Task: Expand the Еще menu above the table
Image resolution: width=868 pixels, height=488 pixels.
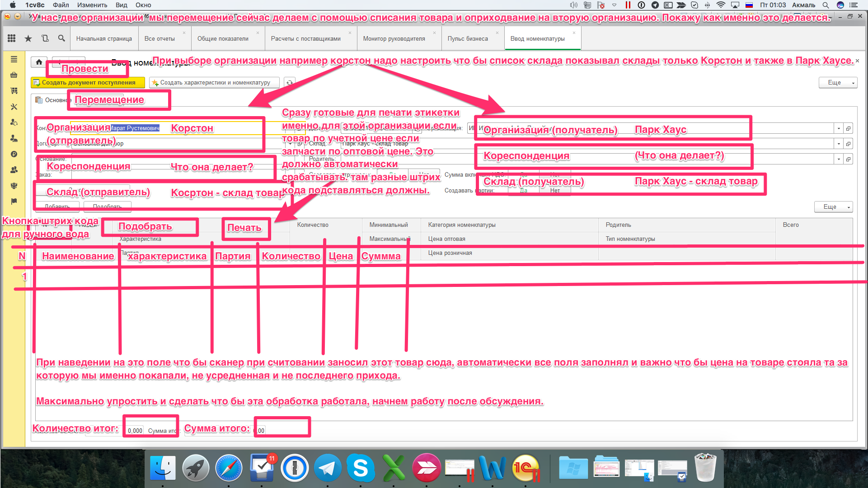Action: pos(833,207)
